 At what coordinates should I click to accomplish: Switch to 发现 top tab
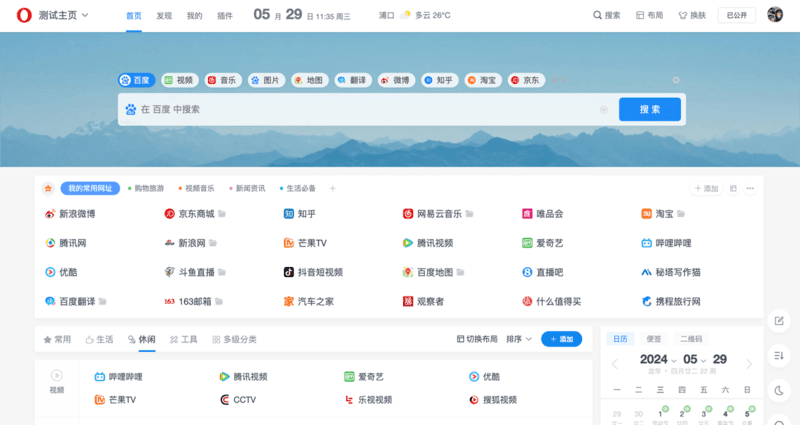(164, 16)
